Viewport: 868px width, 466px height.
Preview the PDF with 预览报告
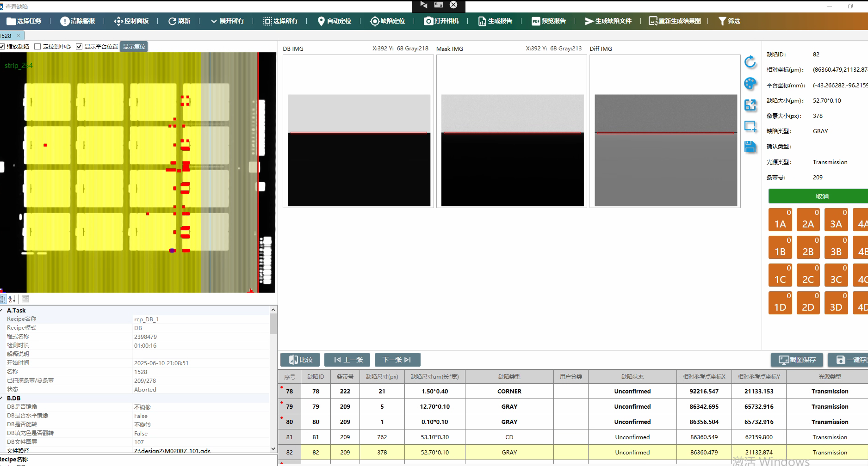click(x=549, y=21)
